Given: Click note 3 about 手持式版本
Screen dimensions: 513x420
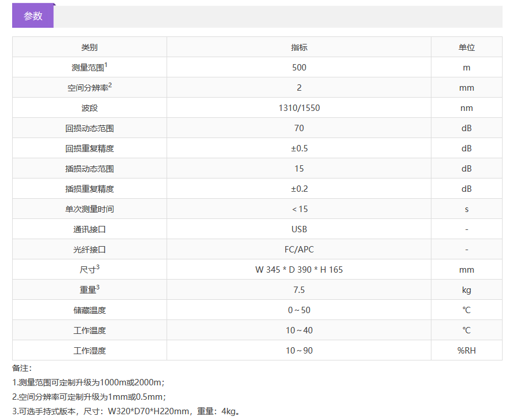Looking at the screenshot, I should (126, 411).
